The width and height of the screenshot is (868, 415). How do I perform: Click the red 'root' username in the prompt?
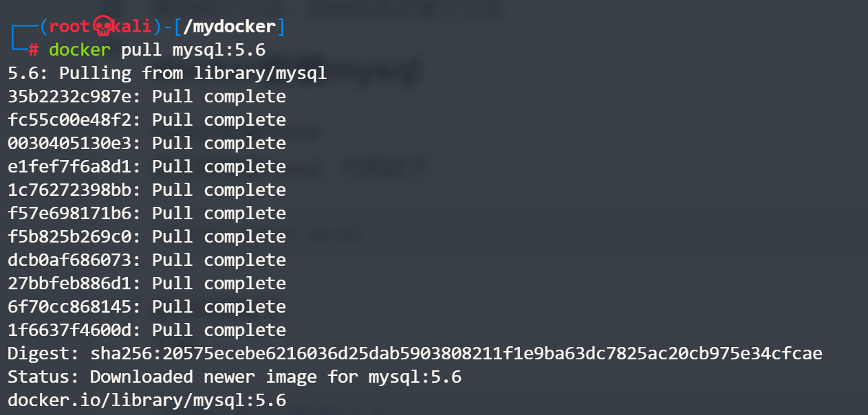[x=69, y=27]
